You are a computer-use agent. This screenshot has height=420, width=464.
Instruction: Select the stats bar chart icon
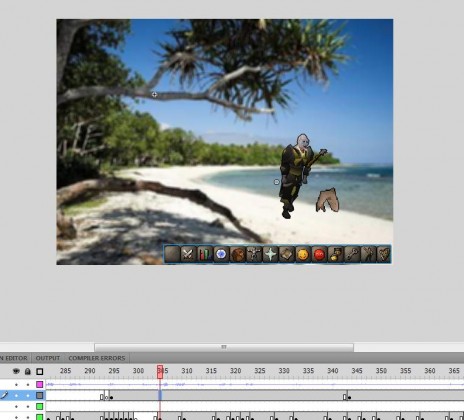204,255
